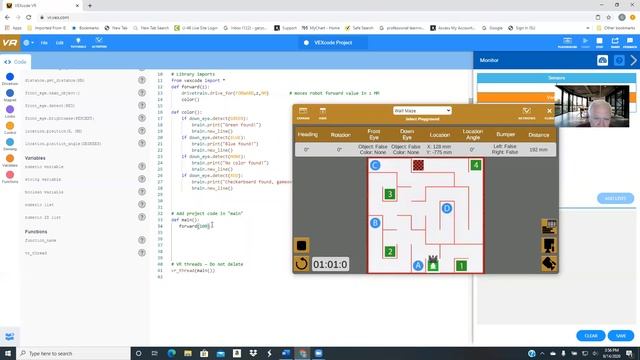This screenshot has width=640, height=360.
Task: Open help for front_eye.detect command
Action: click(142, 105)
